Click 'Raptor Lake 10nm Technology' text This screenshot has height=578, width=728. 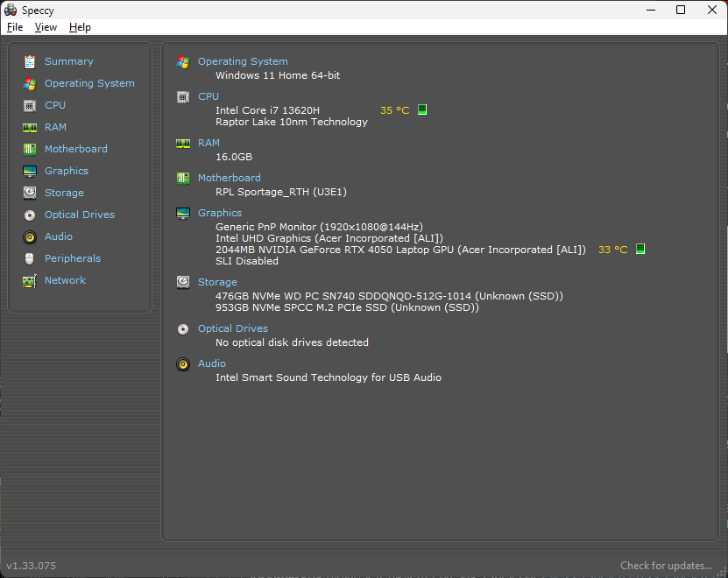click(292, 122)
